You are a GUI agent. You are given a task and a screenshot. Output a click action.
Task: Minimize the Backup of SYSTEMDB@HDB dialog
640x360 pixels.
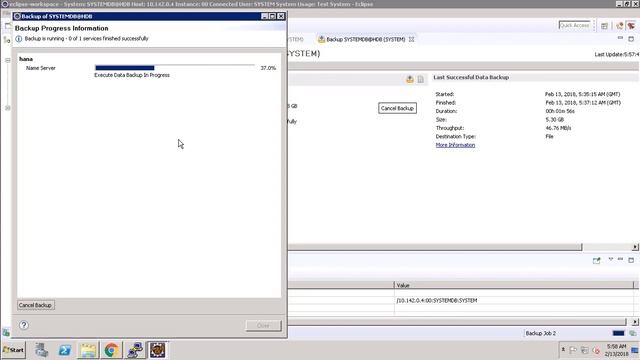pos(264,16)
